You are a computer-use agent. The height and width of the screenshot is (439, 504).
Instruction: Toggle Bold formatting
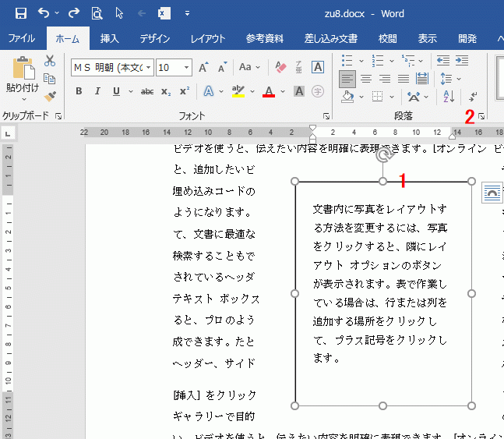79,92
